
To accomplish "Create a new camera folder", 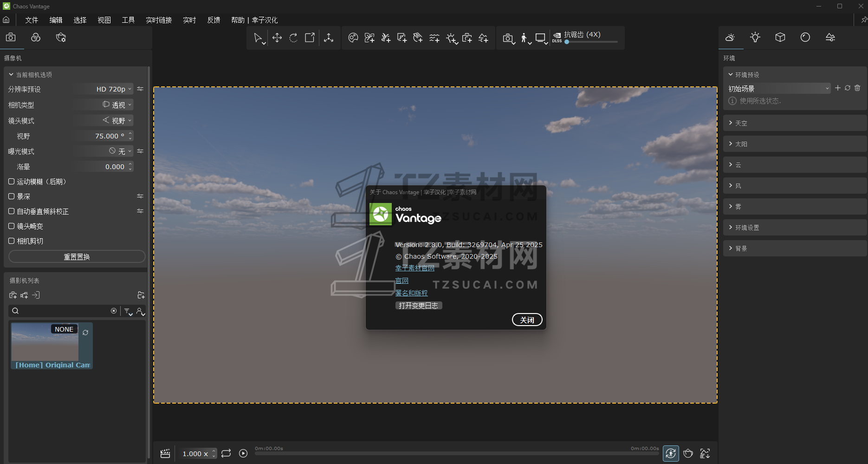I will coord(141,295).
